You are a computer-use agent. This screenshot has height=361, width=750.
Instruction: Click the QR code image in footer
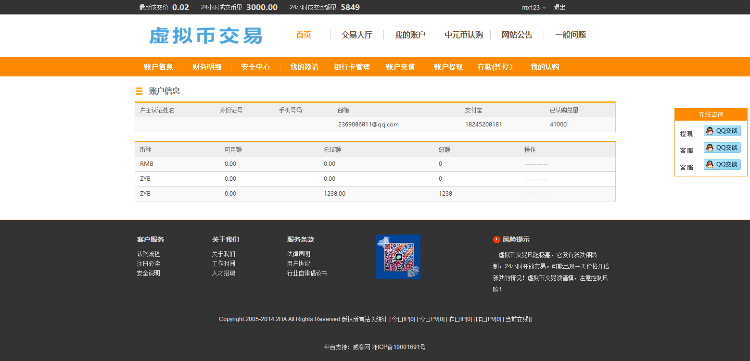[x=398, y=257]
